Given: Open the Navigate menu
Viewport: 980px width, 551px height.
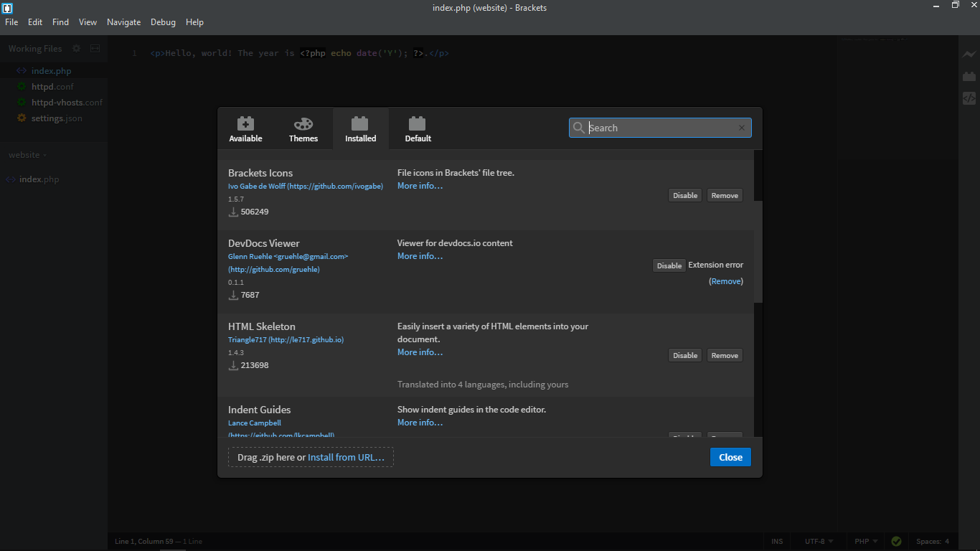Looking at the screenshot, I should coord(123,22).
